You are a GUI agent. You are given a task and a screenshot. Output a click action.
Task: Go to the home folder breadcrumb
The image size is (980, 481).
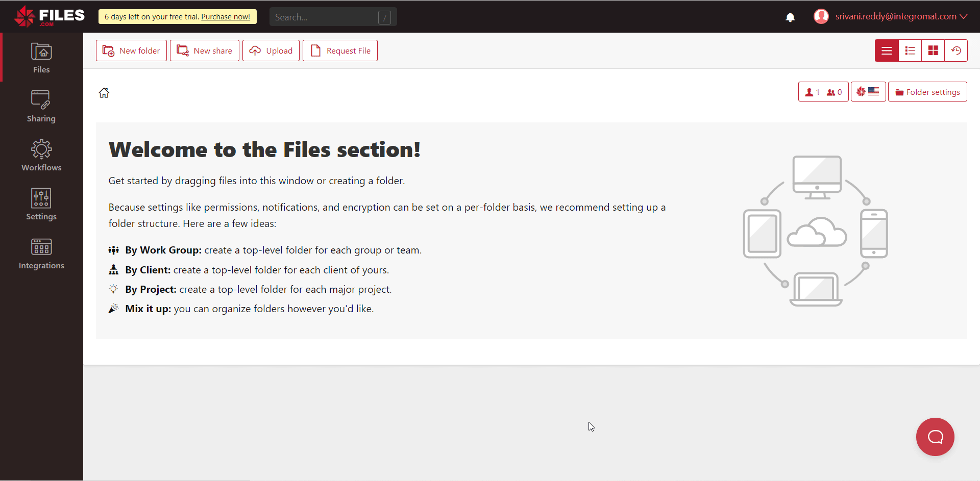104,93
